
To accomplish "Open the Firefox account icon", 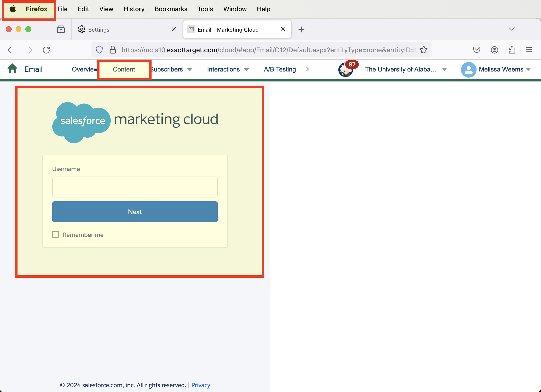I will [x=494, y=50].
